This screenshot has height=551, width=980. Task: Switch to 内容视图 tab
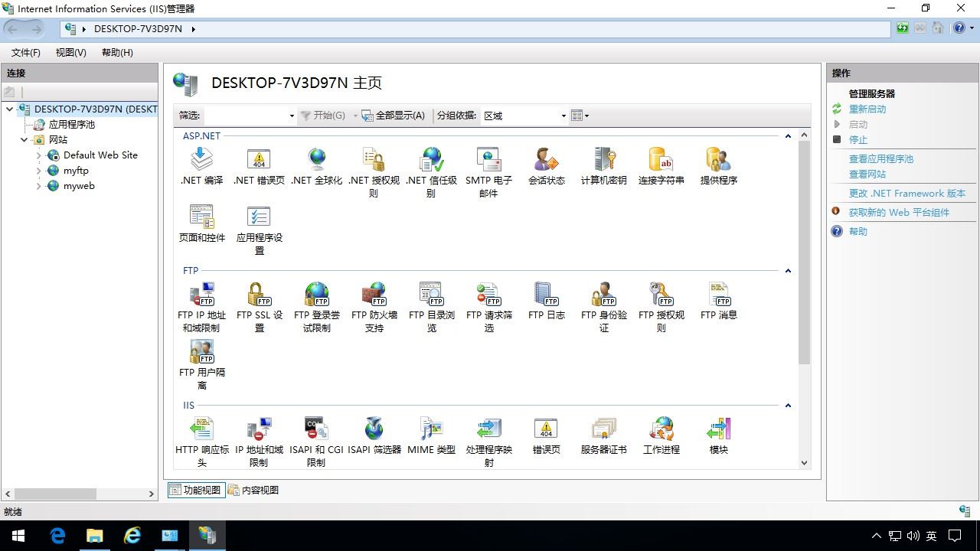(253, 490)
